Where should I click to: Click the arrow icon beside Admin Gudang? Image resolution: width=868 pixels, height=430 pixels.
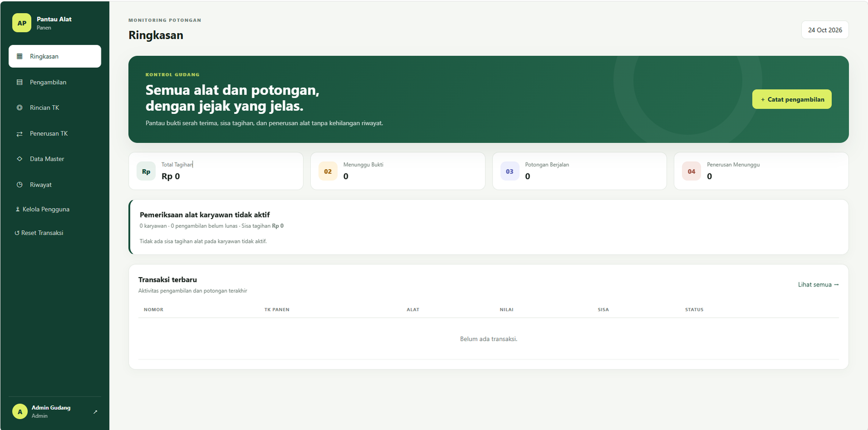tap(95, 412)
